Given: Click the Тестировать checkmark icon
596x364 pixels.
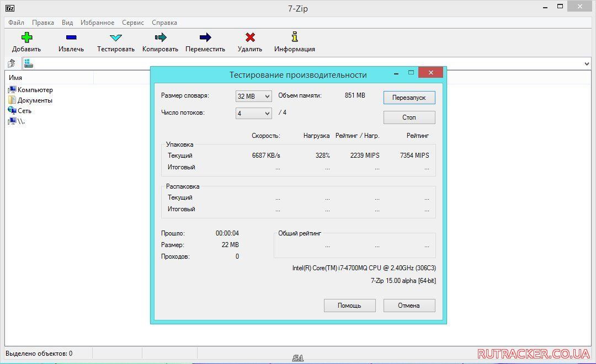Looking at the screenshot, I should [115, 38].
